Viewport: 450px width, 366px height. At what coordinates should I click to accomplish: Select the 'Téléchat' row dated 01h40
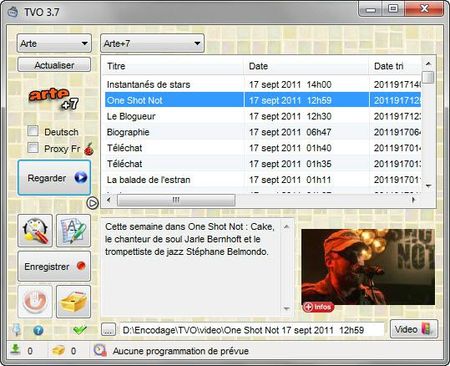263,148
